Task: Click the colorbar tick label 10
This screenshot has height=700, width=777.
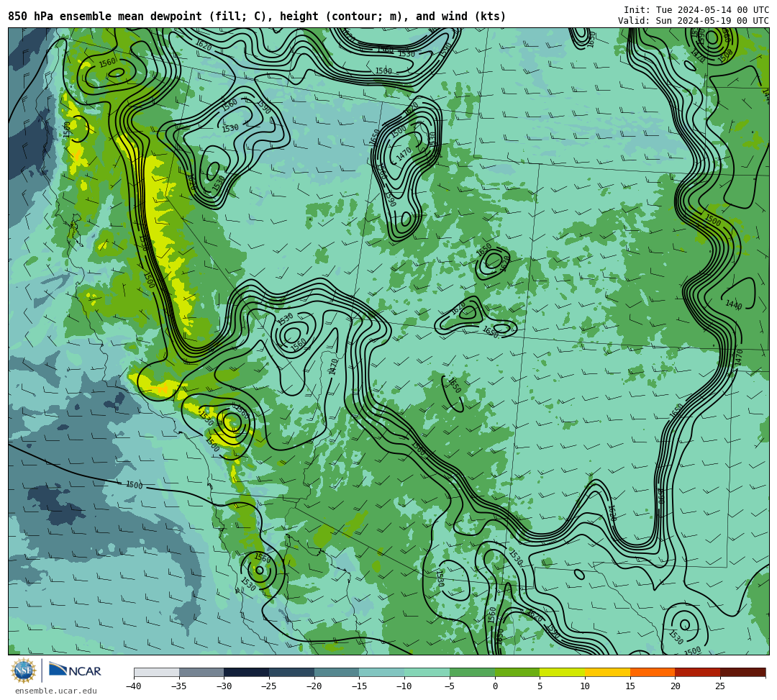Action: [585, 686]
